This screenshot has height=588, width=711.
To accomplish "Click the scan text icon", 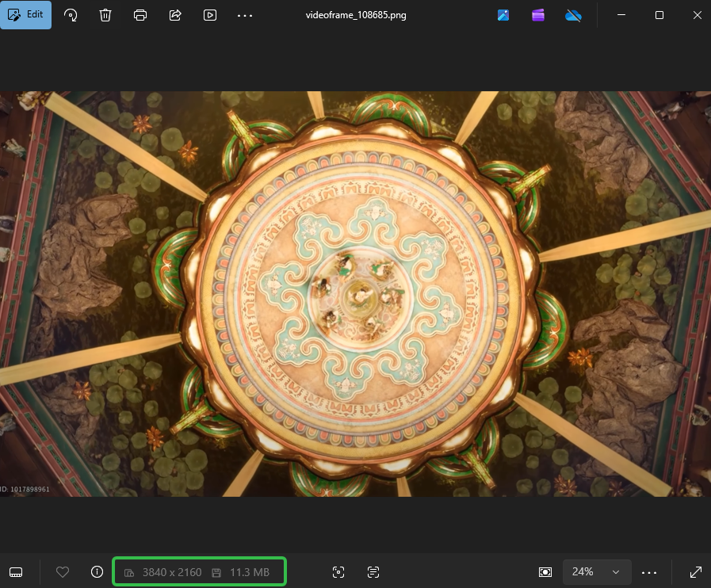I will (373, 572).
